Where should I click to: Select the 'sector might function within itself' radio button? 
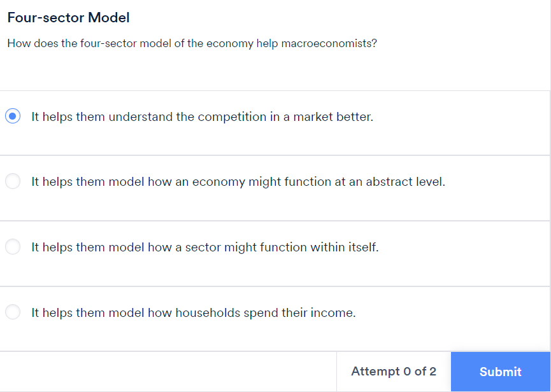tap(13, 247)
